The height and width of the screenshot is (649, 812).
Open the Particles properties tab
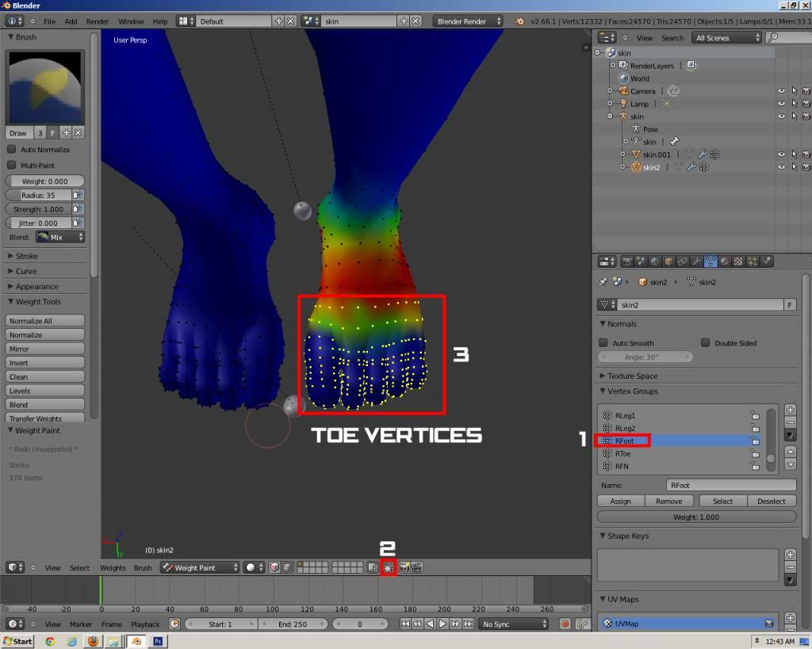coord(753,262)
